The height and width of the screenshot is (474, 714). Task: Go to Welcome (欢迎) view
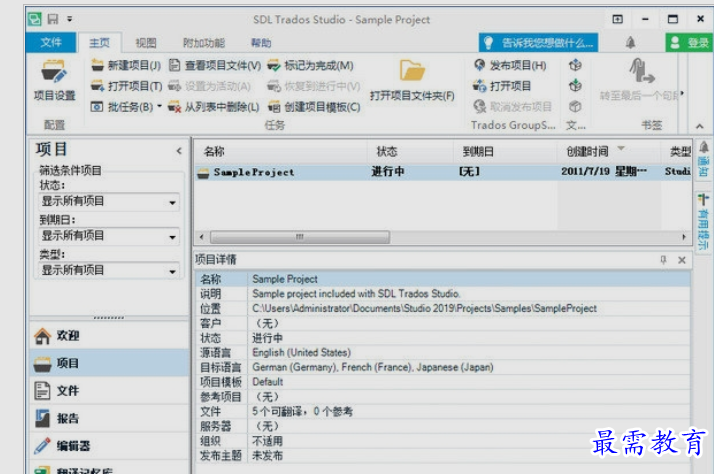[x=109, y=336]
